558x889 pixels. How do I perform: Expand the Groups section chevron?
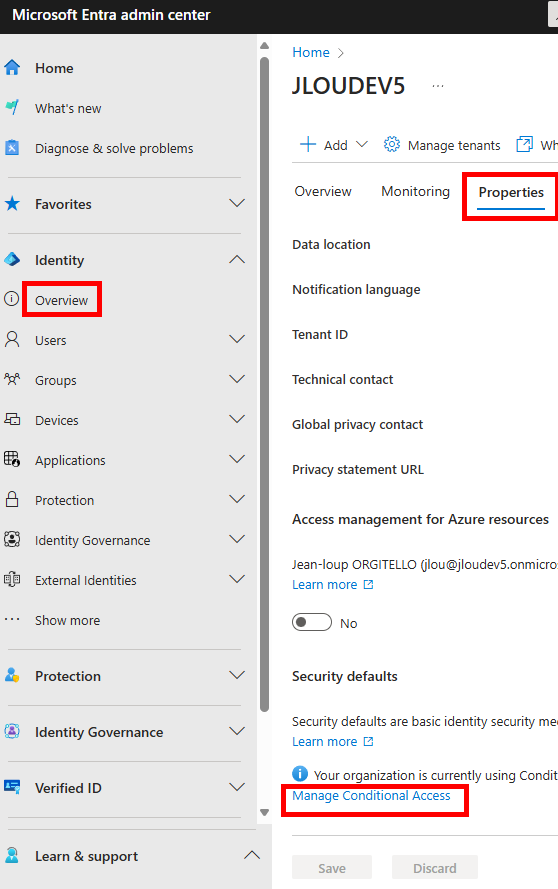(237, 379)
